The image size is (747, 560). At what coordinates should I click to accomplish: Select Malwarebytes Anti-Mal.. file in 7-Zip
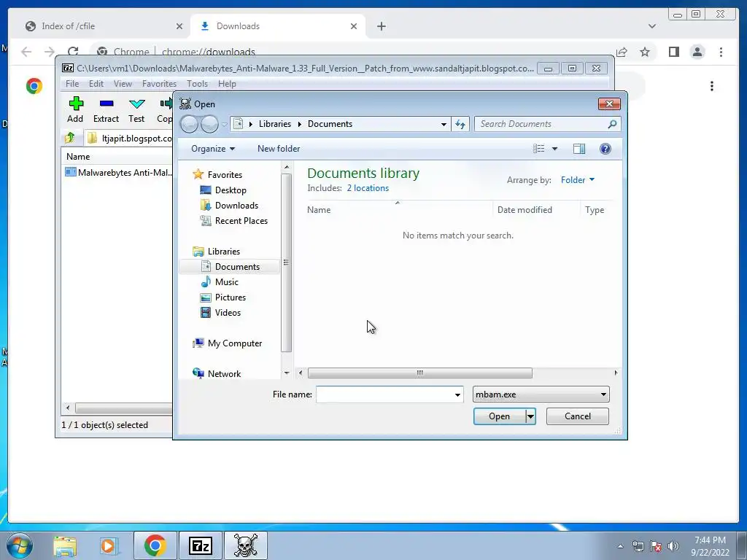pos(118,172)
